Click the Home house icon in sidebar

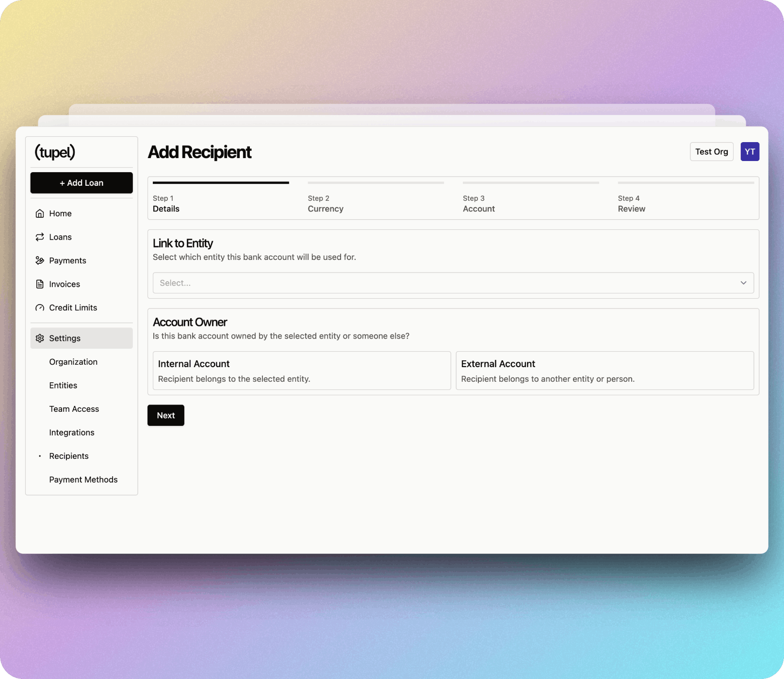pyautogui.click(x=40, y=213)
